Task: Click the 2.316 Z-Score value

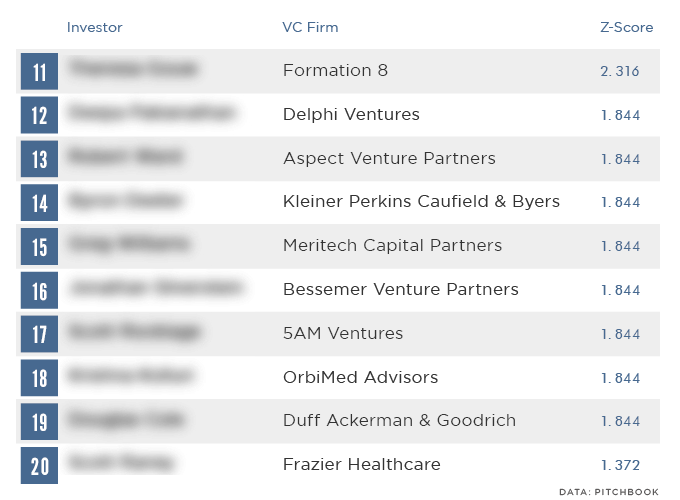Action: point(620,71)
